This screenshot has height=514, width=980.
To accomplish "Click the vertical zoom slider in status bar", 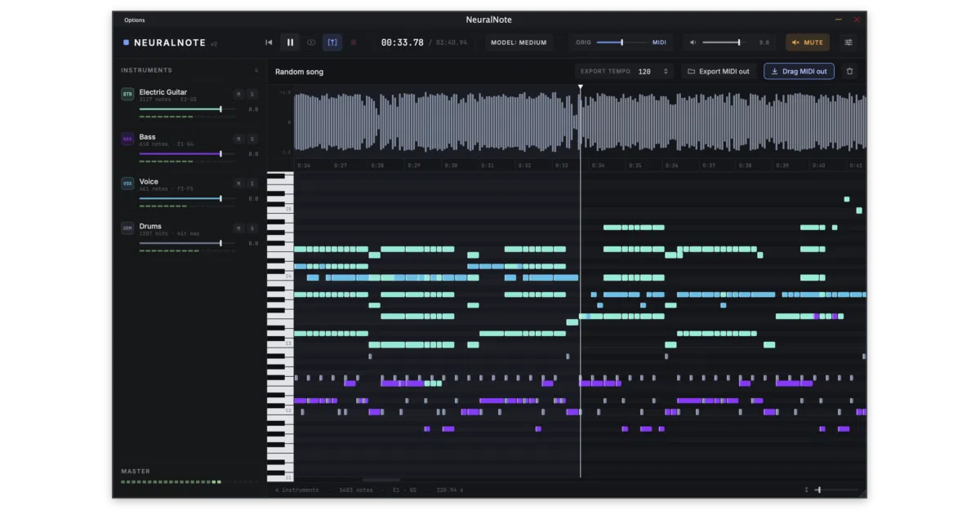I will click(x=837, y=490).
